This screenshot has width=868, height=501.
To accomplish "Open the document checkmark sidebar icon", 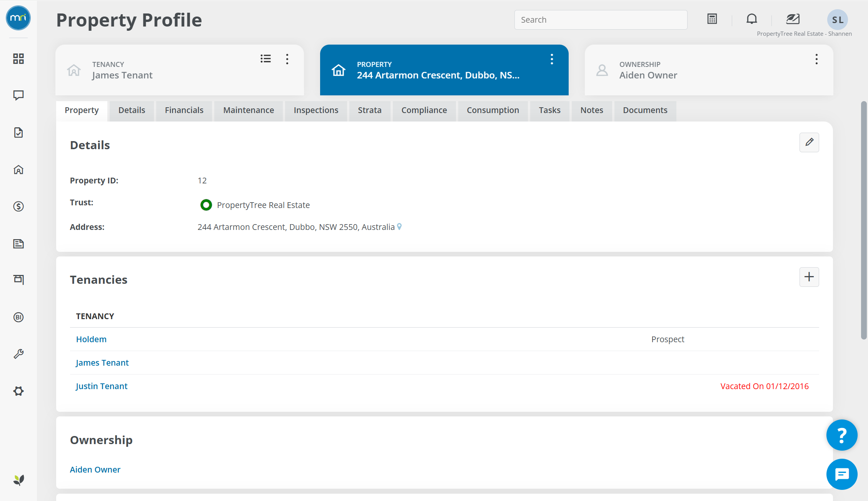I will tap(18, 133).
